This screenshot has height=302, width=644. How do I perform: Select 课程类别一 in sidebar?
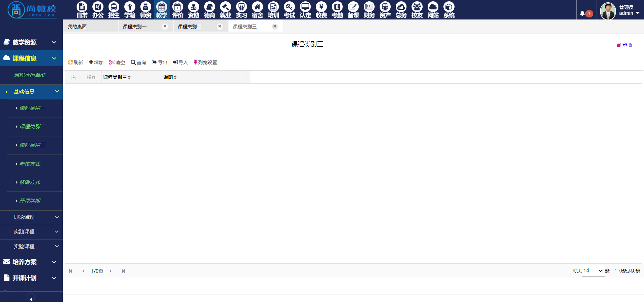pyautogui.click(x=32, y=108)
